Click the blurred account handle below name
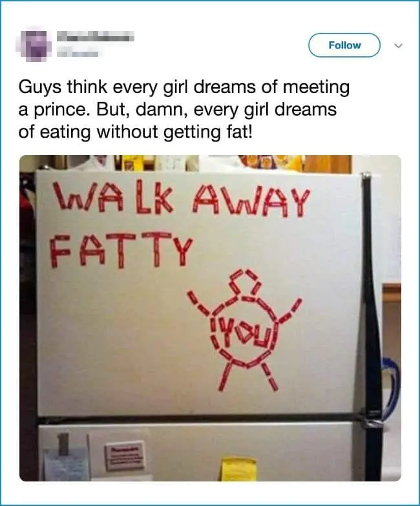 pyautogui.click(x=78, y=53)
